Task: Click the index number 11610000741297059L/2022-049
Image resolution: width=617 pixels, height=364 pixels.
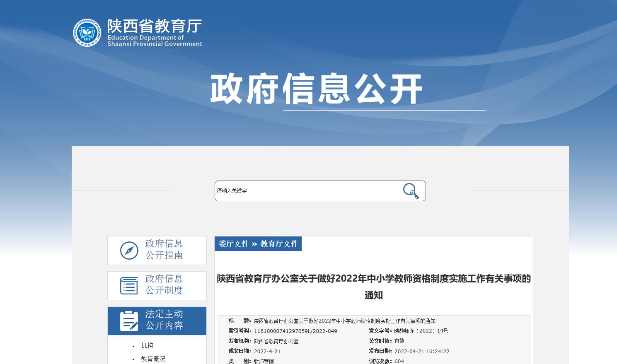Action: pyautogui.click(x=295, y=331)
